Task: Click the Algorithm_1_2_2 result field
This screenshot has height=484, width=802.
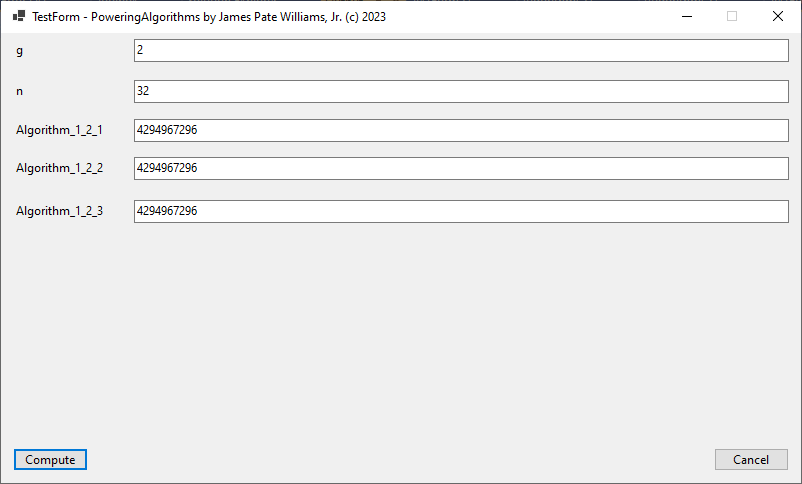Action: pyautogui.click(x=461, y=168)
